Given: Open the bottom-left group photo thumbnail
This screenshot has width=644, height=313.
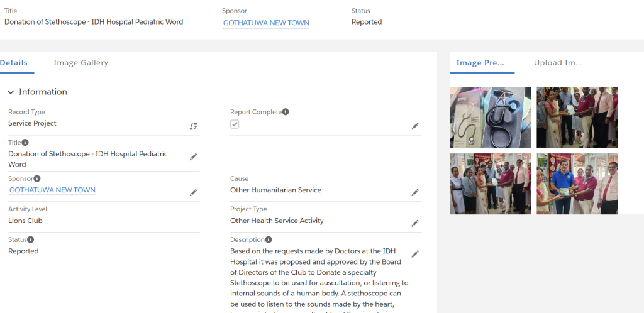Looking at the screenshot, I should click(x=491, y=184).
